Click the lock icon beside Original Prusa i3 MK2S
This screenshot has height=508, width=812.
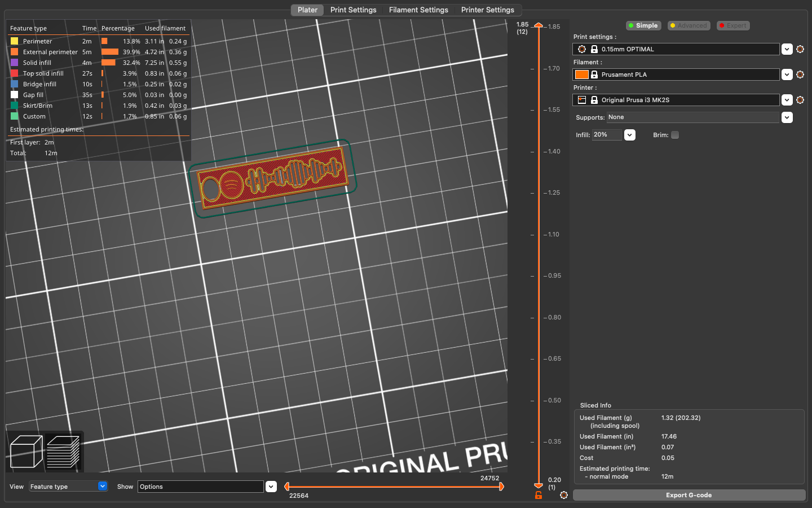click(594, 100)
